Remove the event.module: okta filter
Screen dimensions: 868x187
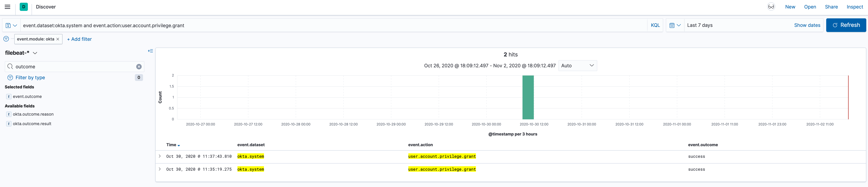tap(58, 39)
